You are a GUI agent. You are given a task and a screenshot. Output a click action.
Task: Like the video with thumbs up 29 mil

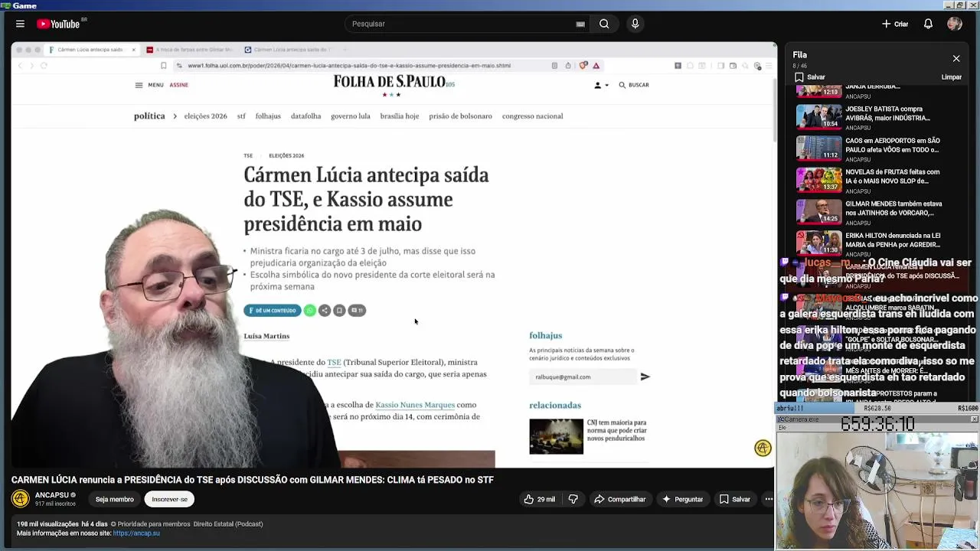(x=540, y=499)
